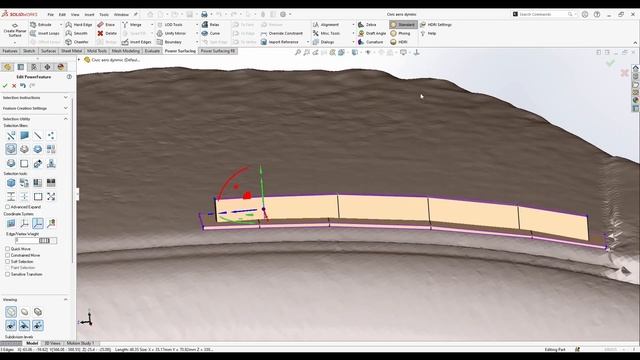Screen dimensions: 640x360
Task: Switch to HDRI shading mode
Action: [399, 42]
